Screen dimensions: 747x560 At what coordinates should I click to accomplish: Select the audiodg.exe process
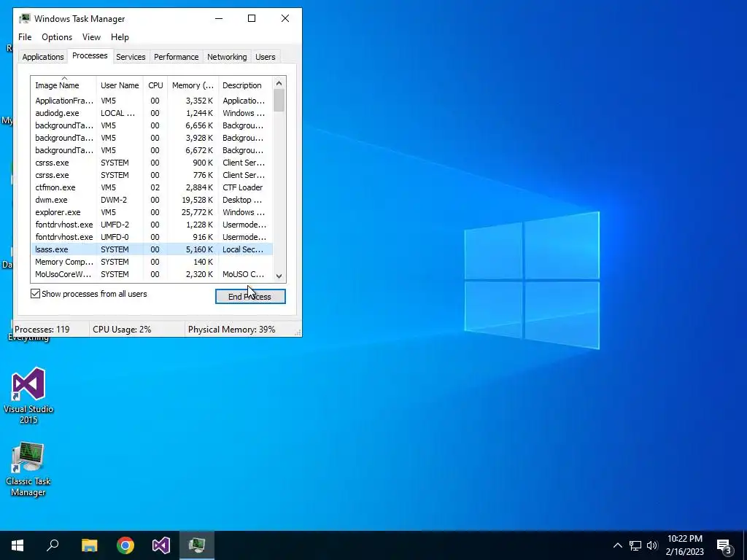pos(152,113)
